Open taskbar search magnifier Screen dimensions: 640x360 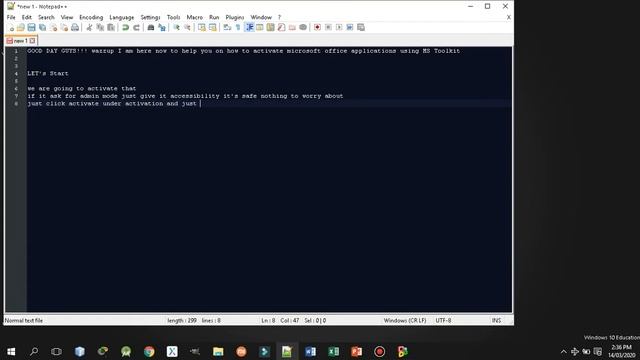pos(34,351)
